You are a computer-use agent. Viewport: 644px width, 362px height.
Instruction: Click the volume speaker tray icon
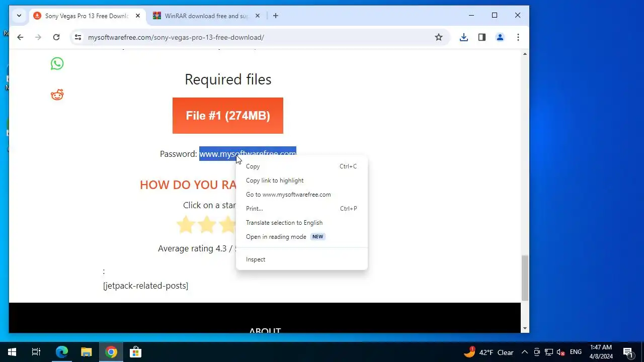[561, 352]
